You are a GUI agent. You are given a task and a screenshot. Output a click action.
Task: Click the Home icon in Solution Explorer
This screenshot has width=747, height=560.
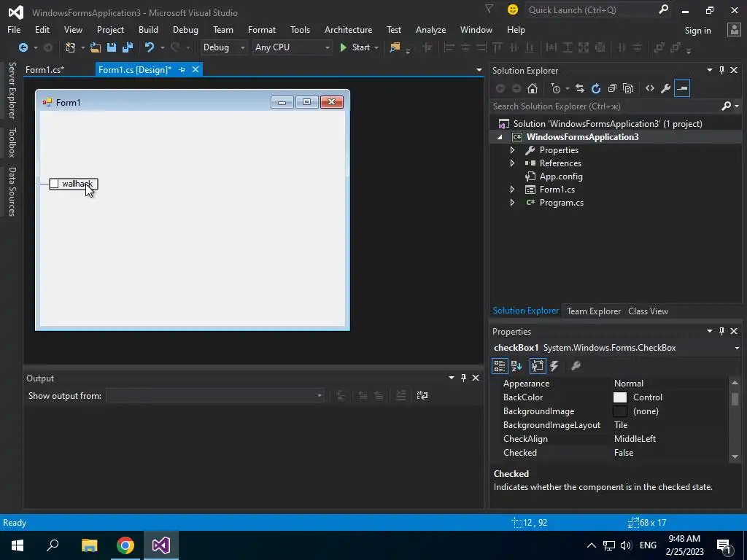pyautogui.click(x=533, y=88)
